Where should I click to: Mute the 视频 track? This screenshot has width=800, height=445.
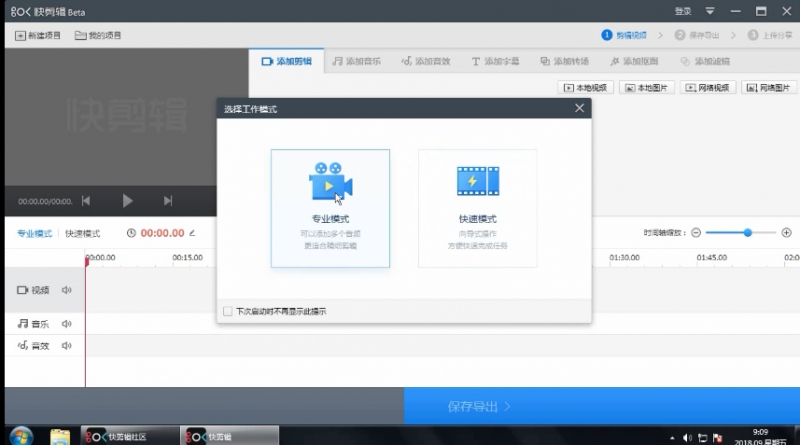coord(66,290)
